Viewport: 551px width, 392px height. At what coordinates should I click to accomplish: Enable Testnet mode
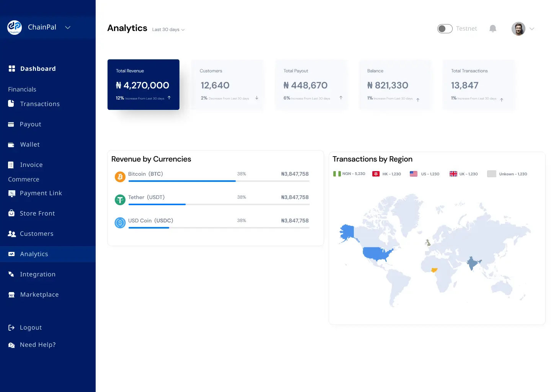(x=445, y=28)
